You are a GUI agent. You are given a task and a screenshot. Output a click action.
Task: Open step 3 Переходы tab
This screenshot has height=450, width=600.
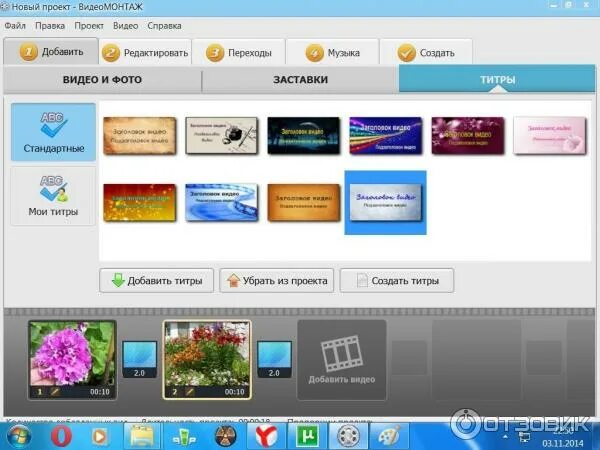[239, 52]
